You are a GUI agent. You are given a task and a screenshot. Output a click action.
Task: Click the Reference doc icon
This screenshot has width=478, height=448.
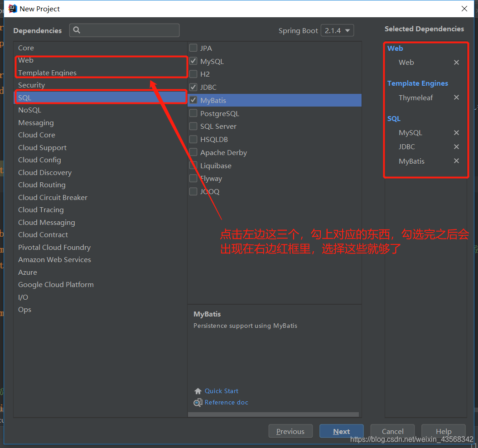click(198, 403)
